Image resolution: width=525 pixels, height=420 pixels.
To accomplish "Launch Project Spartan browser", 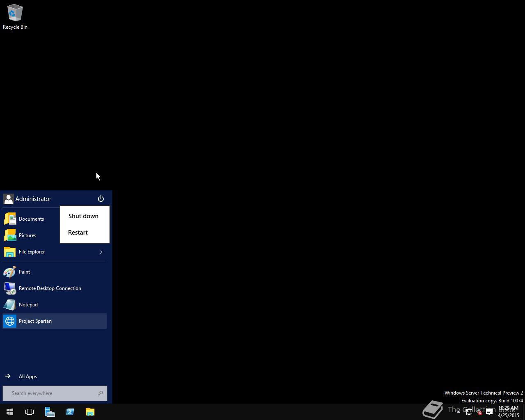I will (55, 321).
